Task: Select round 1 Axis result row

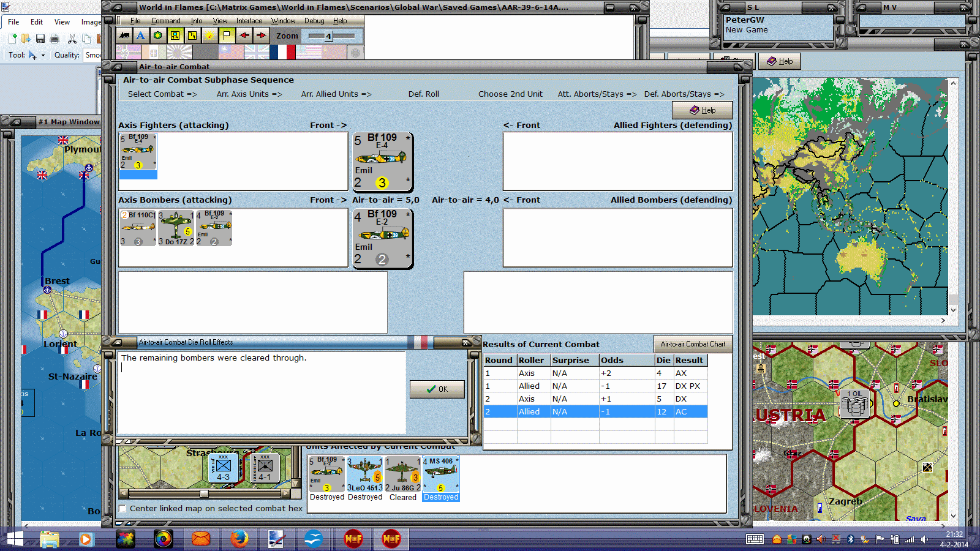Action: pyautogui.click(x=595, y=373)
